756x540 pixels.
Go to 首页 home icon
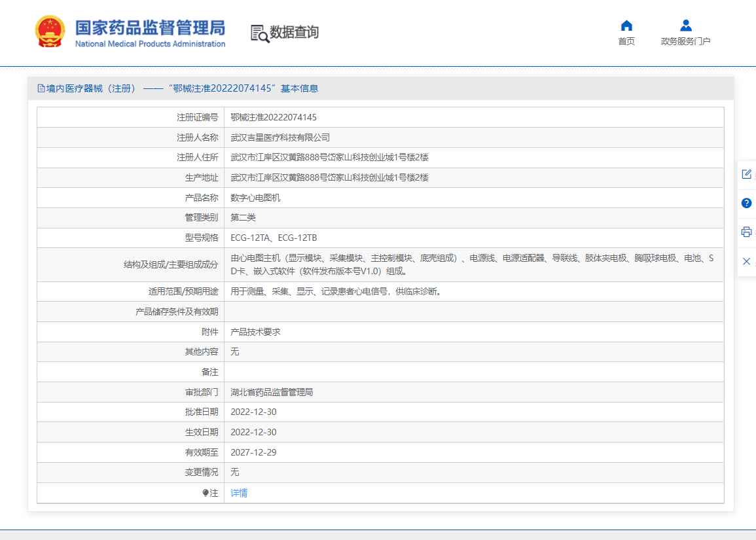click(626, 25)
